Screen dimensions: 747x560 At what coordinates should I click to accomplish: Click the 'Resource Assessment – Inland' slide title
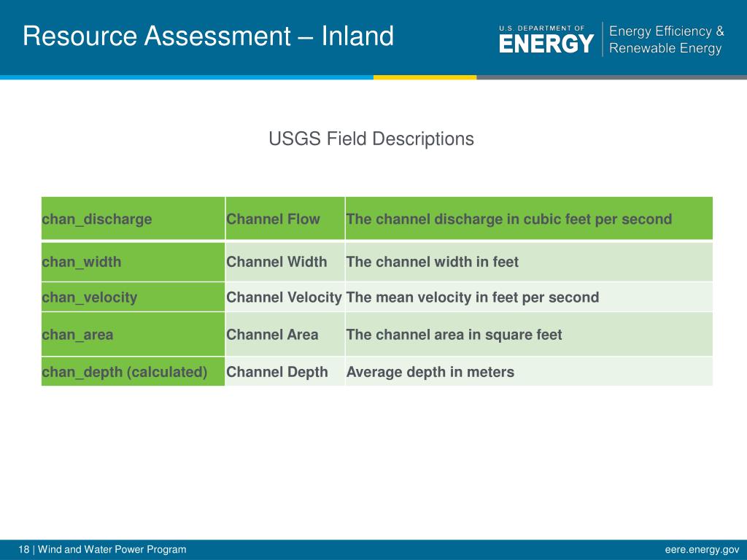tap(208, 36)
